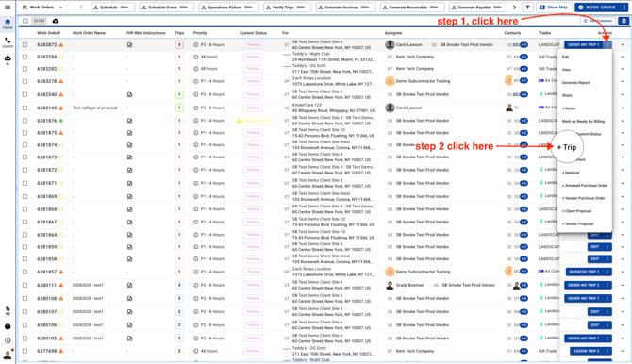The height and width of the screenshot is (364, 632).
Task: Click the filter funnel icon
Action: 527,8
